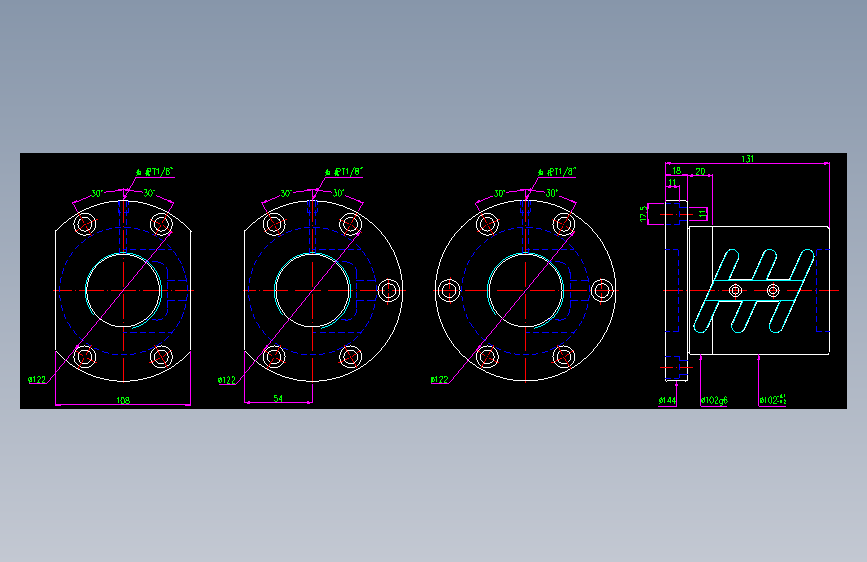
Task: Click ø122 label of the leftmost view
Action: (x=37, y=379)
